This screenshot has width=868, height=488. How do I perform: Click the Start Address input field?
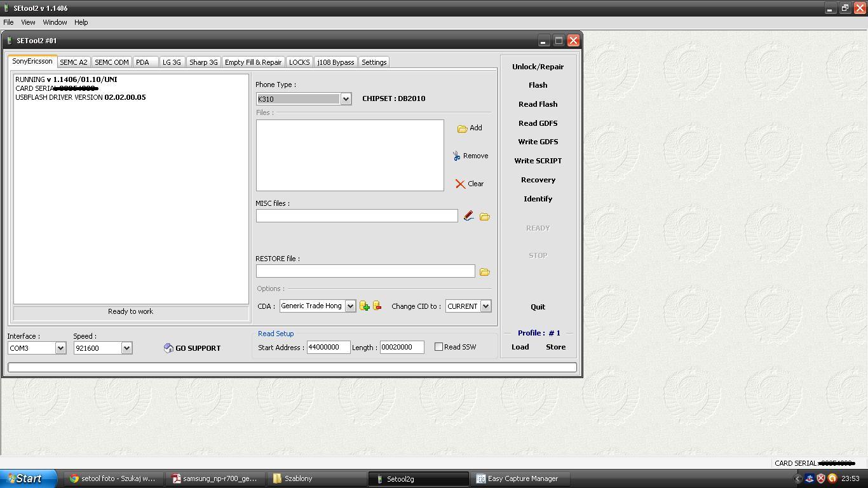point(329,347)
